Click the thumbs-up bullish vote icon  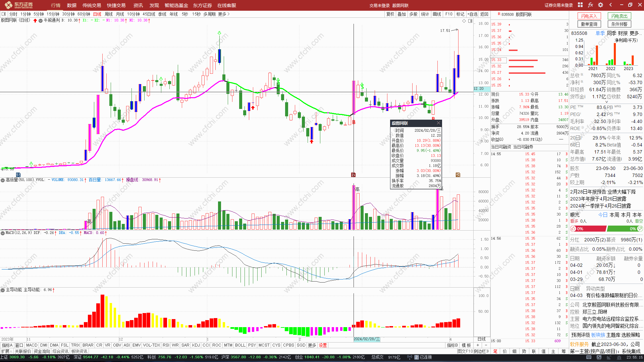[x=573, y=229]
